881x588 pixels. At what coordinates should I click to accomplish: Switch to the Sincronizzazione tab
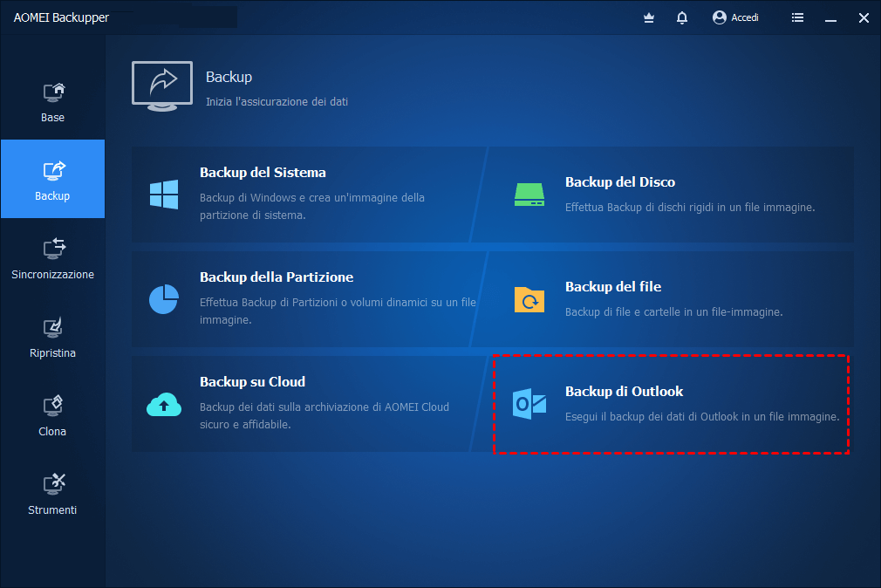coord(53,257)
